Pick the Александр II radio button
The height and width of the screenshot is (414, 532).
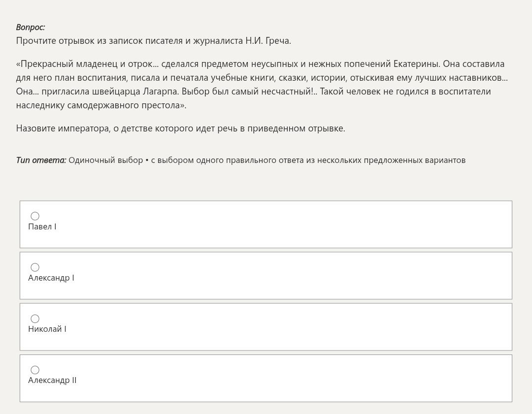(35, 370)
